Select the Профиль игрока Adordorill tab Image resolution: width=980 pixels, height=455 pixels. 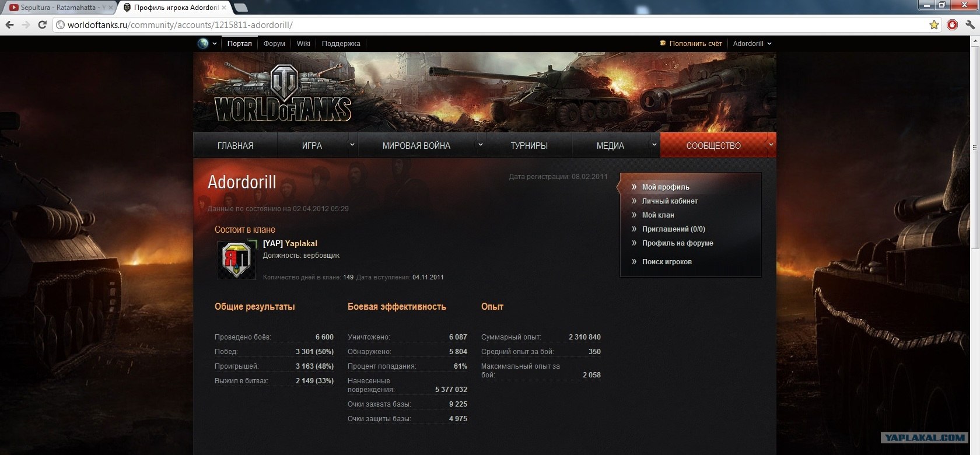(x=176, y=8)
